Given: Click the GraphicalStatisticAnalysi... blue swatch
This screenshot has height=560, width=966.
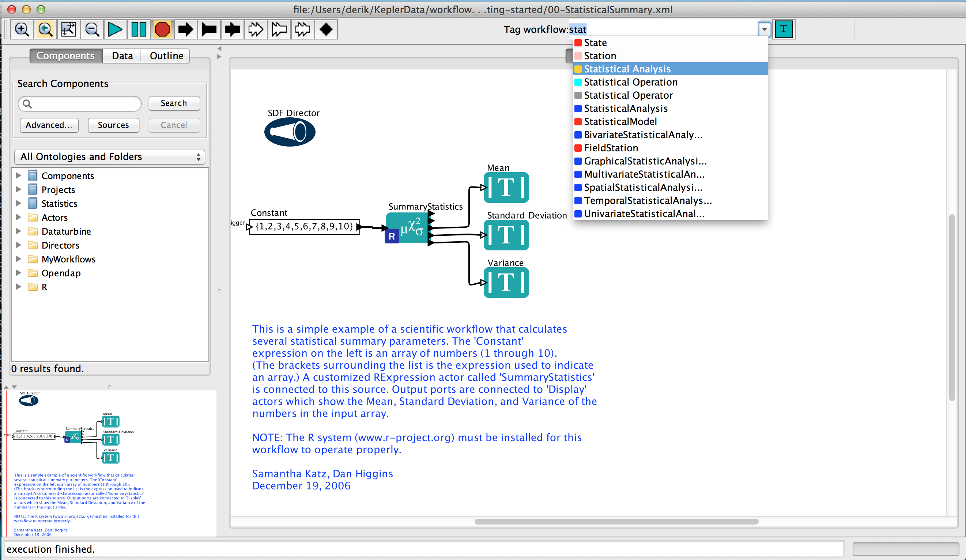Looking at the screenshot, I should tap(578, 161).
